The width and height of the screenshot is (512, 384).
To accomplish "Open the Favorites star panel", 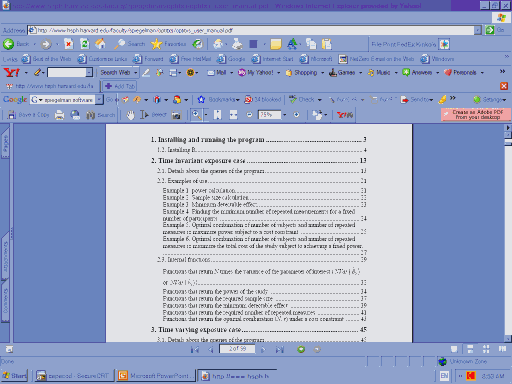I will click(168, 44).
